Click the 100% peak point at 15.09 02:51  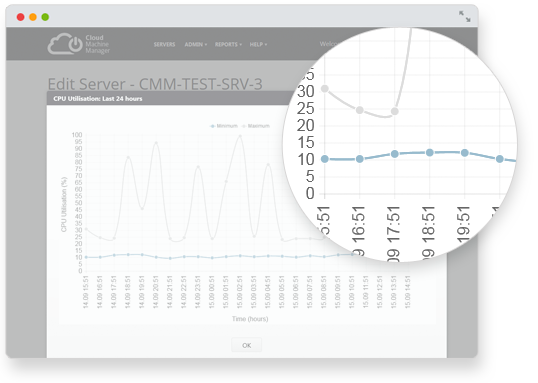point(240,136)
